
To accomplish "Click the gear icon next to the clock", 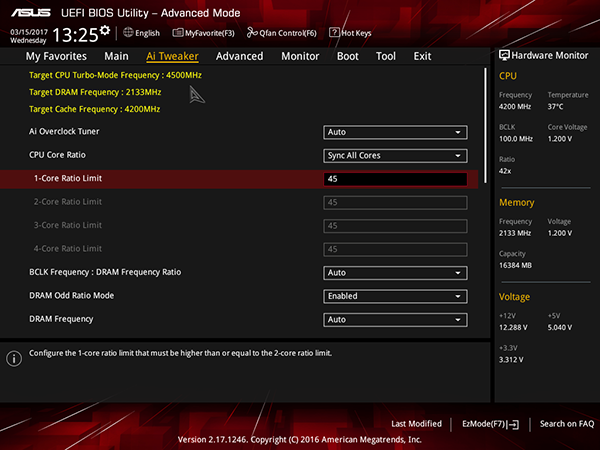I will 105,30.
